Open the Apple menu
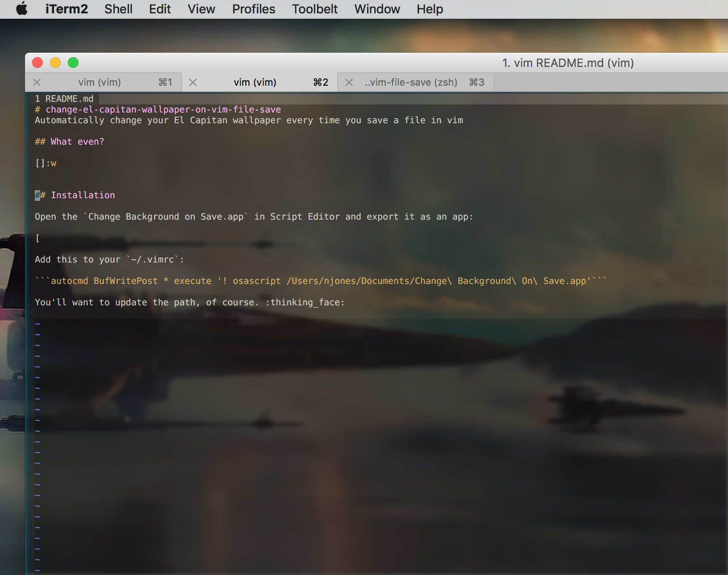The height and width of the screenshot is (575, 728). click(x=22, y=9)
